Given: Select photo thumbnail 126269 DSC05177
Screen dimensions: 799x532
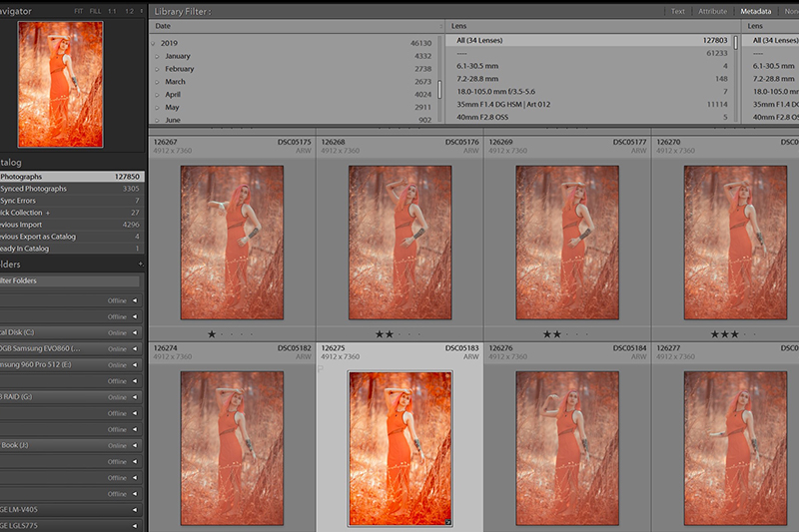Looking at the screenshot, I should coord(567,243).
